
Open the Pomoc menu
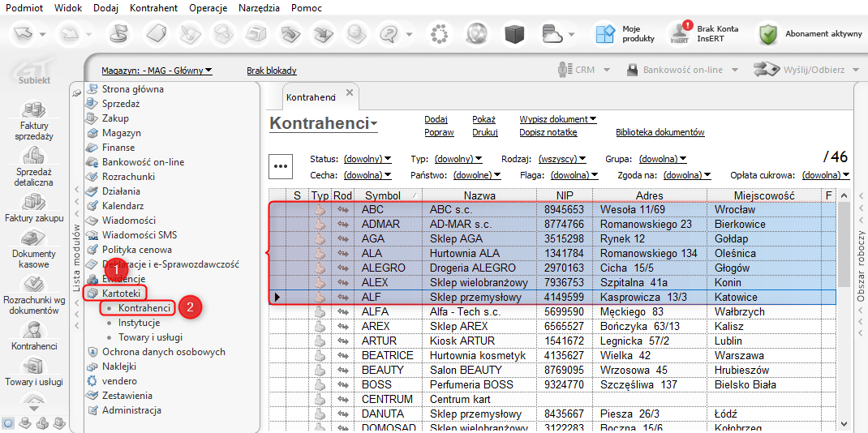(307, 8)
